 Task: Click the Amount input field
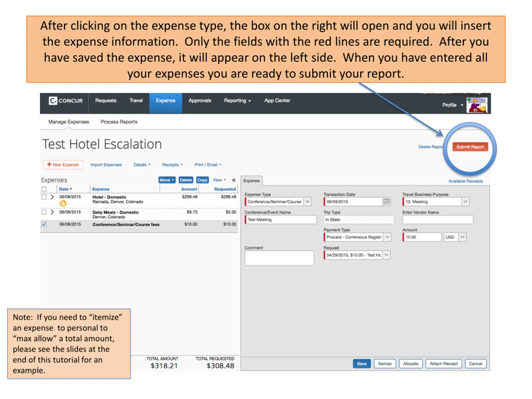coord(422,237)
